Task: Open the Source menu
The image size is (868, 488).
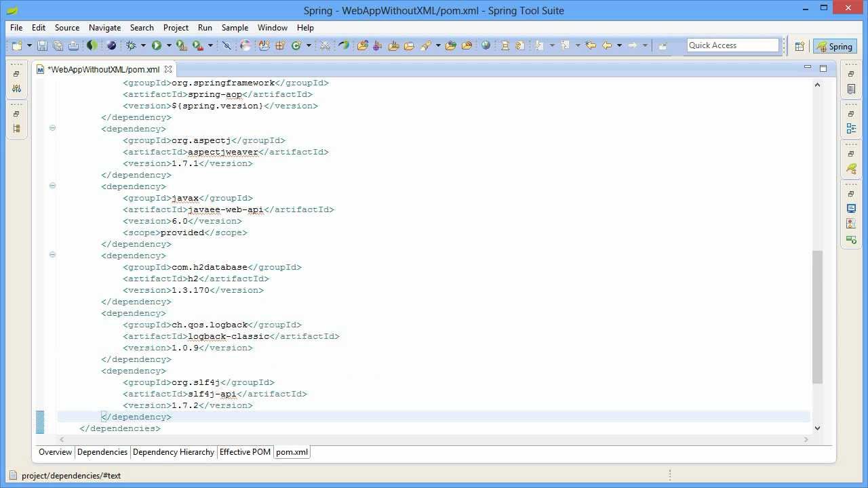Action: click(x=67, y=28)
